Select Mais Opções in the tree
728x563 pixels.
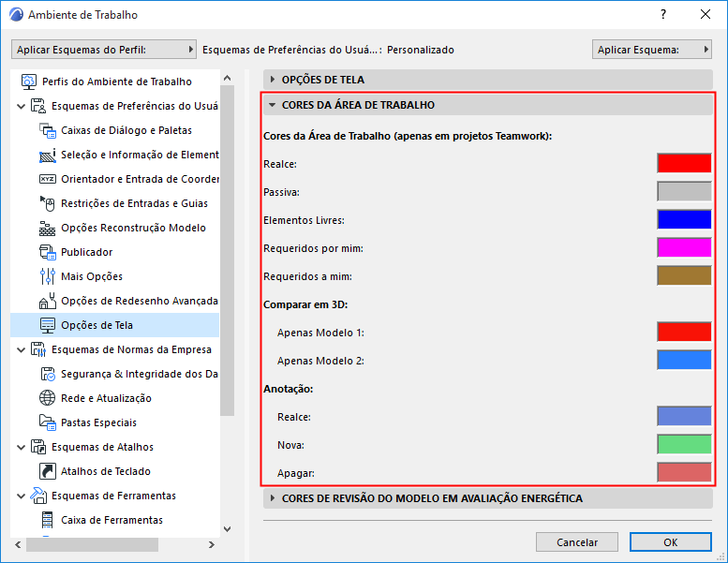pos(92,276)
